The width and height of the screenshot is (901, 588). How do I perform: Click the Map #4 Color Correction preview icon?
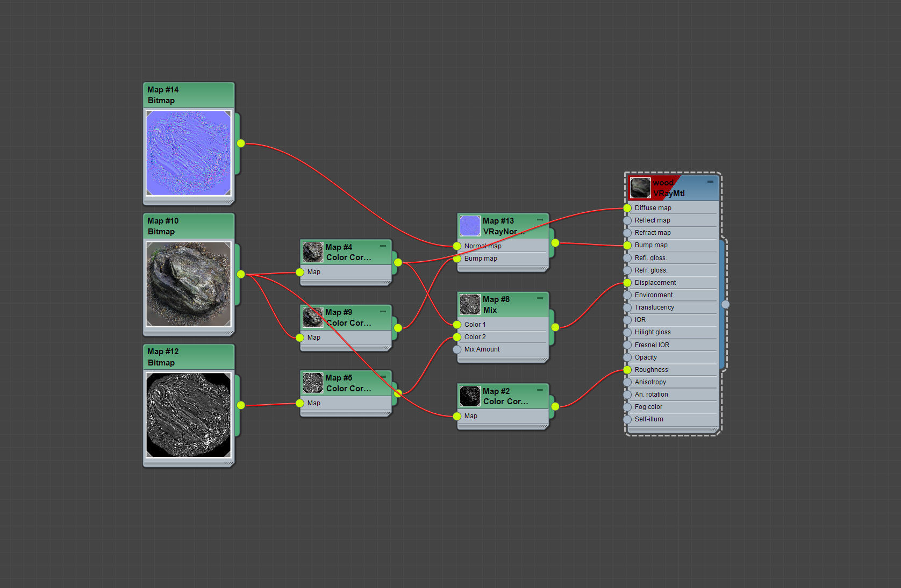pyautogui.click(x=313, y=252)
